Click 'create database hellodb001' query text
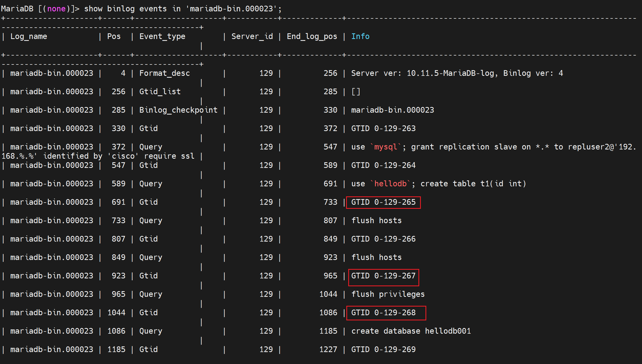Image resolution: width=642 pixels, height=364 pixels. tap(411, 331)
